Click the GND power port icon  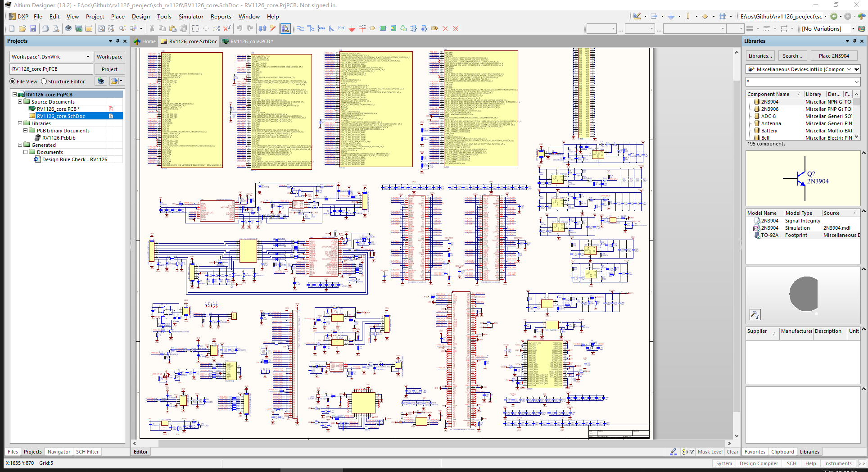click(x=352, y=28)
